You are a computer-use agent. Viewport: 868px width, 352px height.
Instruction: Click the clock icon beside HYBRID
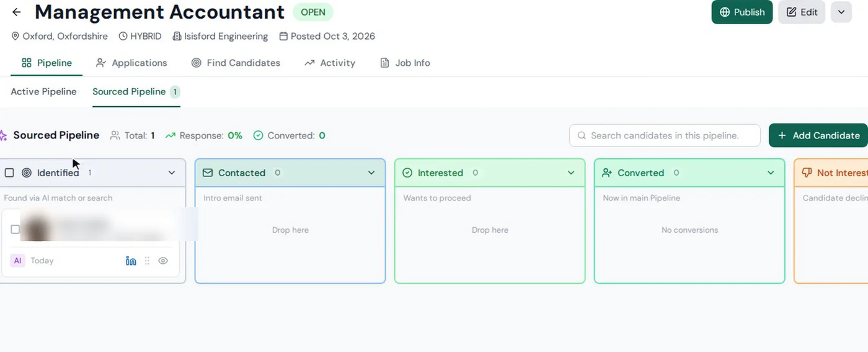point(123,37)
